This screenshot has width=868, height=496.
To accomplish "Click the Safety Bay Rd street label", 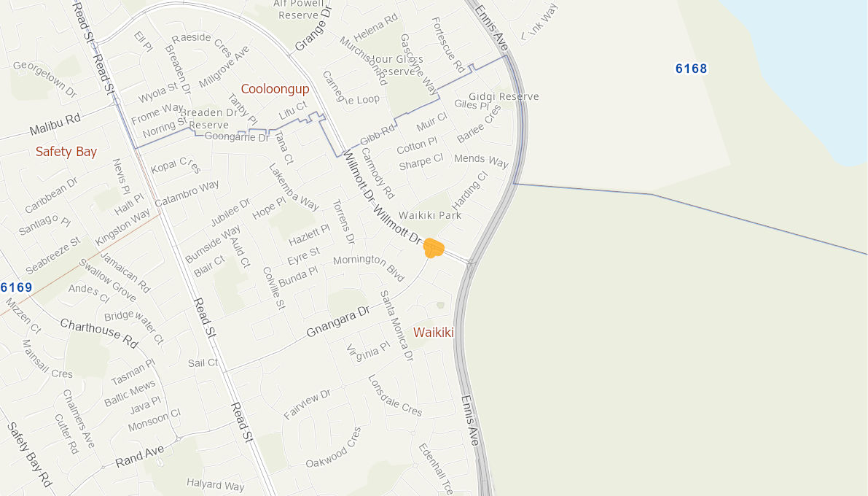I will click(x=29, y=455).
